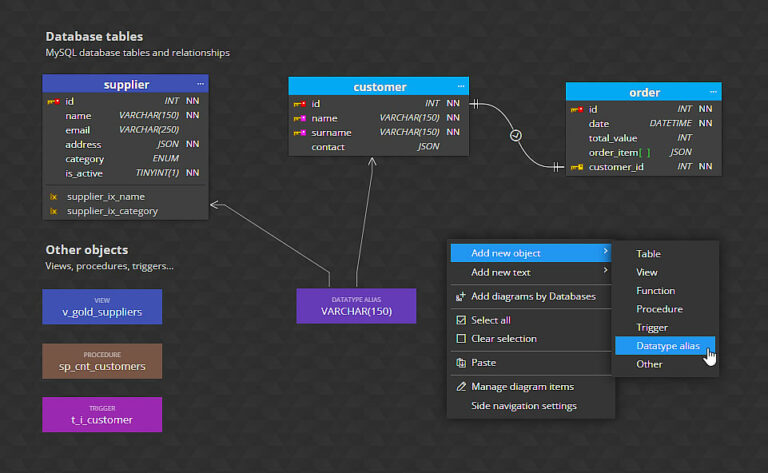This screenshot has height=473, width=768.
Task: Click the relationship marker circle on the connector line
Action: (x=515, y=136)
